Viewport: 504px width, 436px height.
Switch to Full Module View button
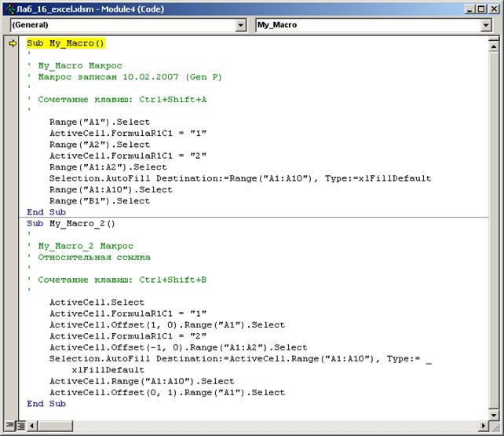(x=20, y=426)
